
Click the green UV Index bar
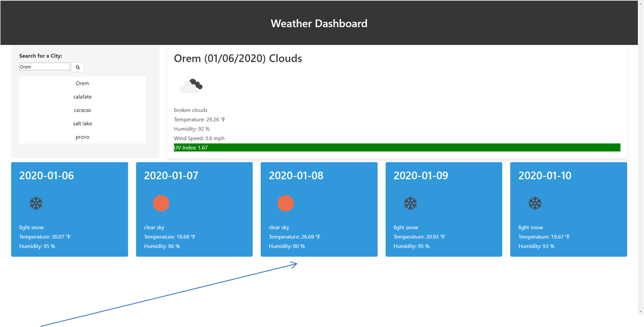[x=397, y=148]
